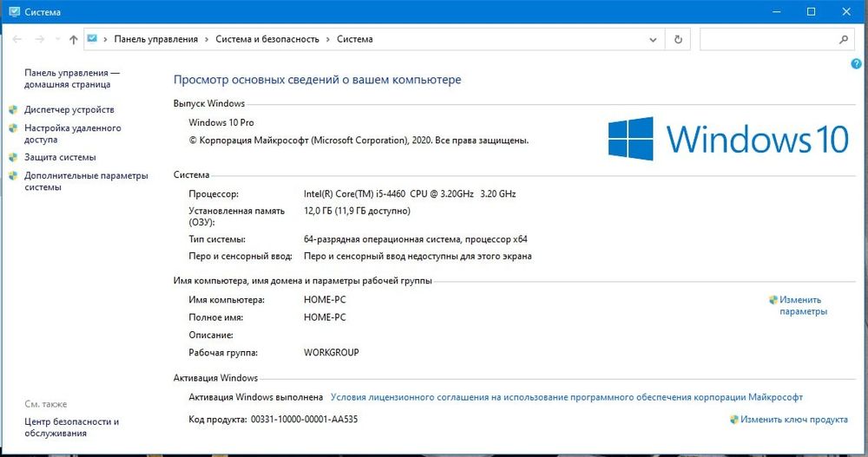Viewport: 868px width, 457px height.
Task: Open 'Настройка удаленного доступа' link
Action: (x=73, y=134)
